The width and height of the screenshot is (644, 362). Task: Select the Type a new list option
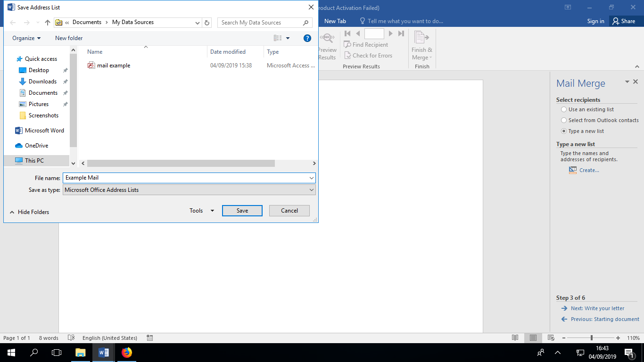tap(564, 131)
